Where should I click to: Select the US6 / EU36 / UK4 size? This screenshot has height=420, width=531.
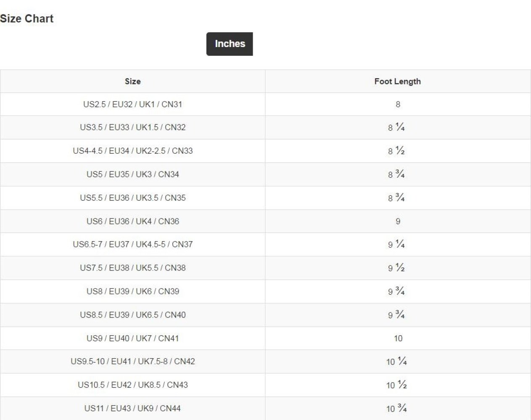(x=132, y=221)
